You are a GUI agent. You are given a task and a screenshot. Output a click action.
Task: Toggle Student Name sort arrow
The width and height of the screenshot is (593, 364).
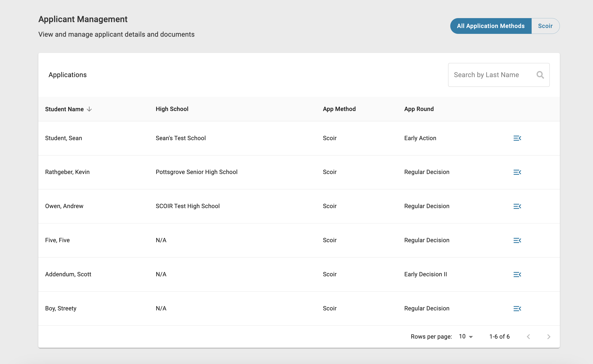[x=89, y=109]
